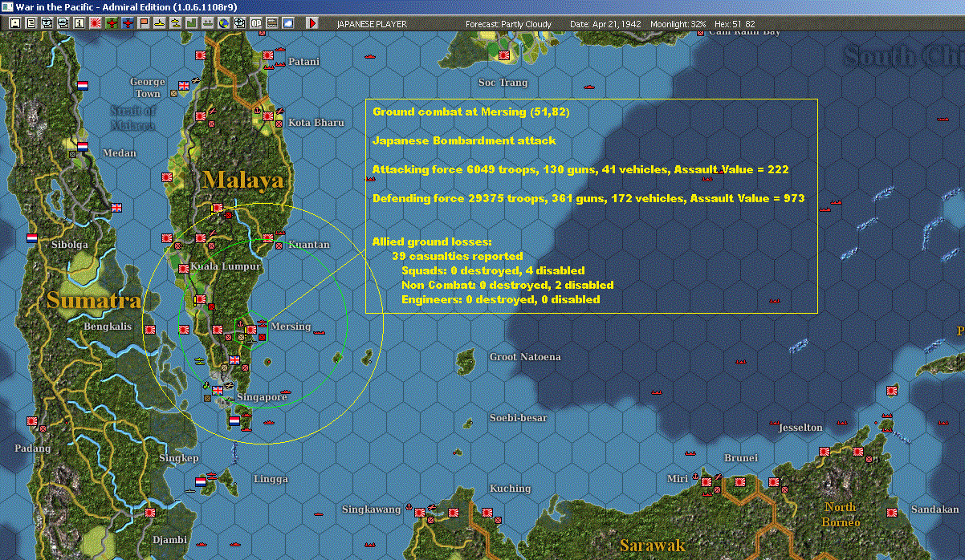
Task: Click the OP toolbar icon
Action: click(x=256, y=23)
